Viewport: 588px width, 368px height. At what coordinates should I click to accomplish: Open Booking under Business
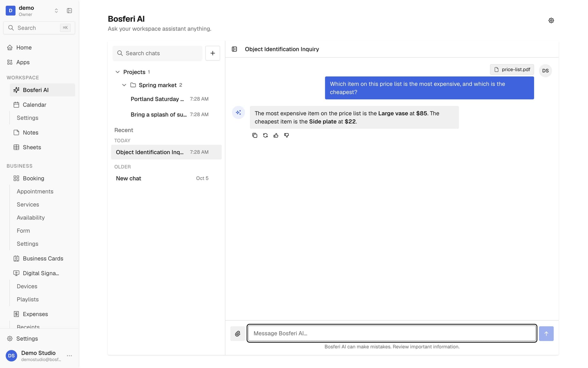[x=42, y=178]
